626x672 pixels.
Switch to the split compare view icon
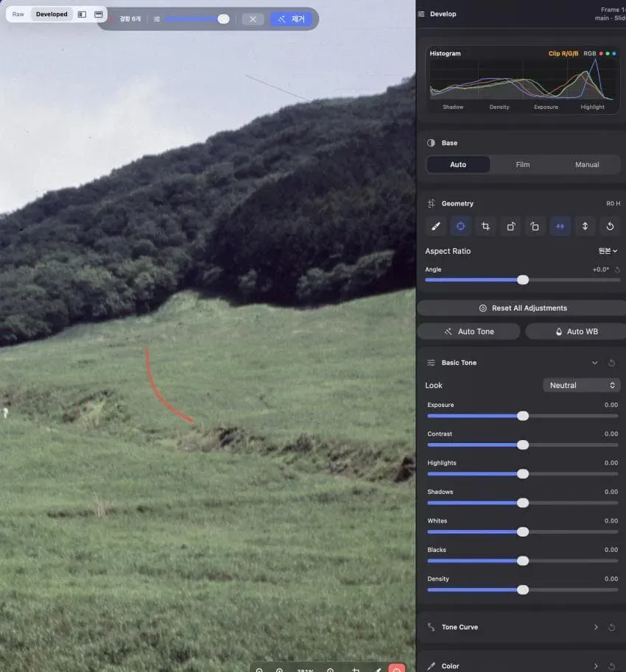tap(82, 14)
